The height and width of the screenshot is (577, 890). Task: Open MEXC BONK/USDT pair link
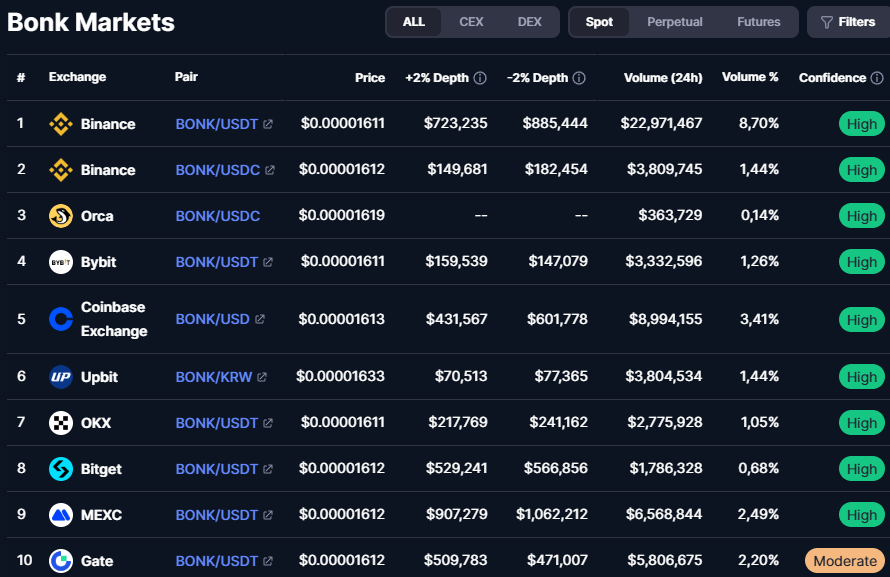click(217, 515)
